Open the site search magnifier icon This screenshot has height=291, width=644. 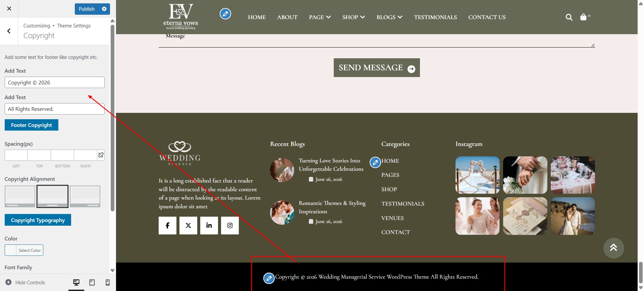click(x=569, y=17)
